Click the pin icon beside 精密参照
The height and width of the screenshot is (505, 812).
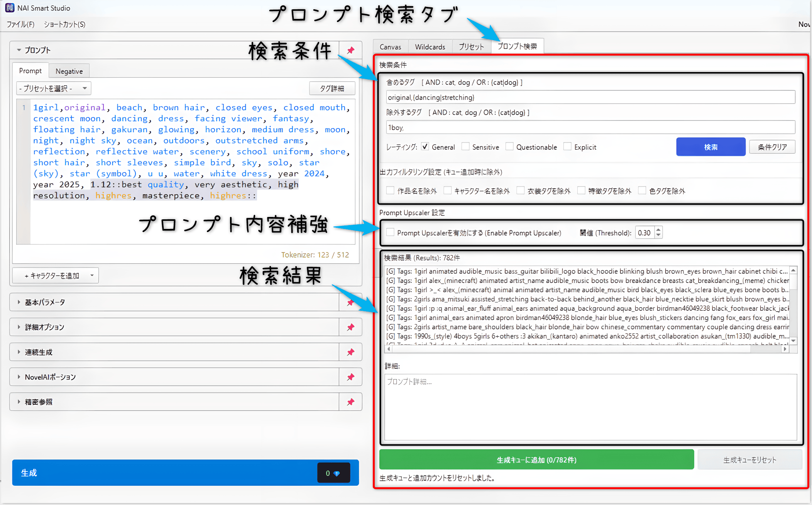coord(350,402)
